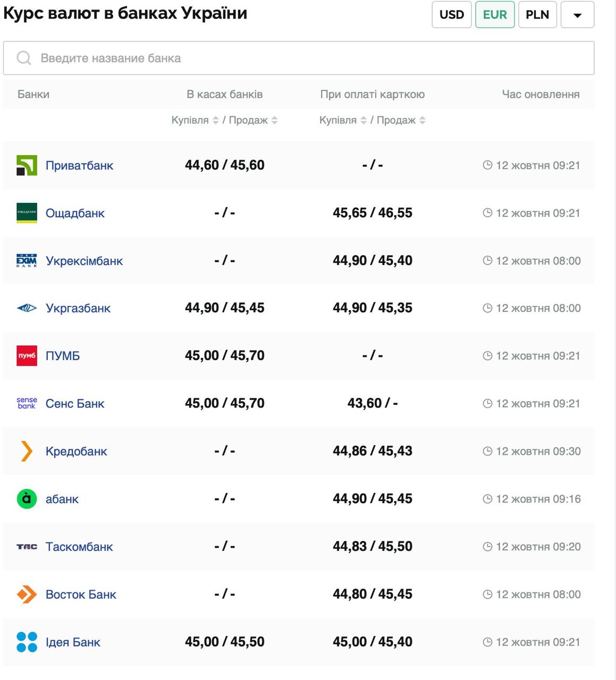Click the bank name search field
616x680 pixels.
click(x=299, y=58)
